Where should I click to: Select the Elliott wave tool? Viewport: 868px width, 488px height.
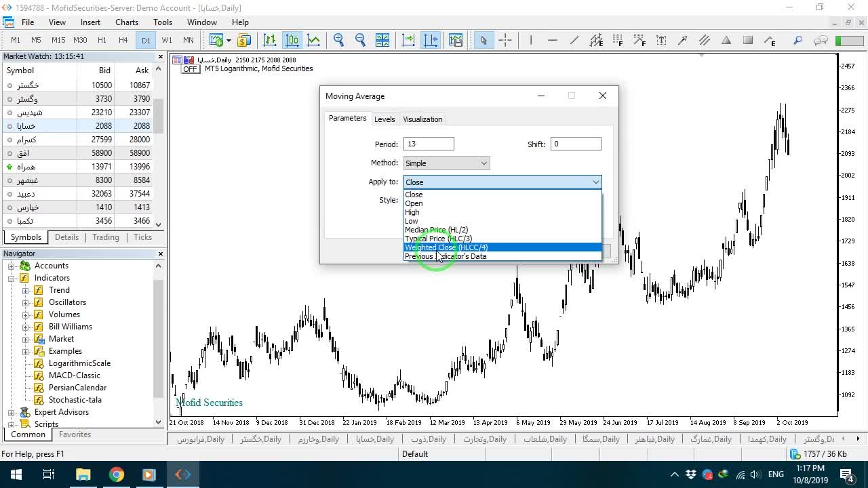(x=770, y=40)
